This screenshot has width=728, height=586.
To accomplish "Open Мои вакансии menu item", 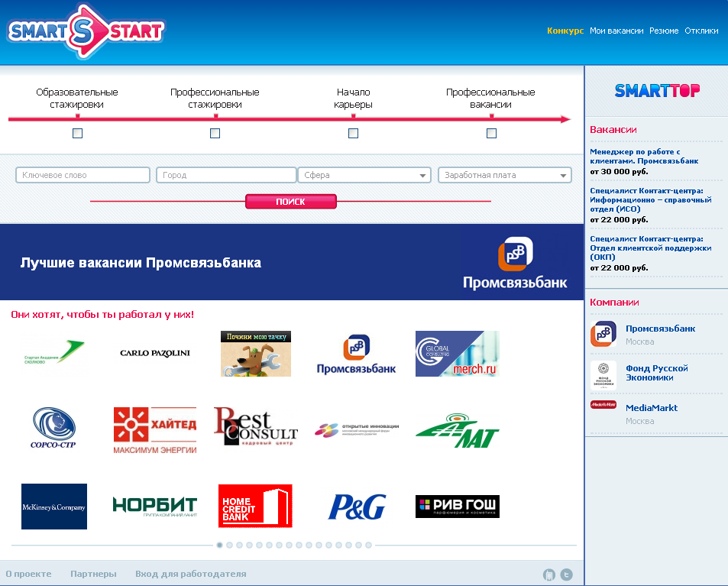I will [x=616, y=31].
